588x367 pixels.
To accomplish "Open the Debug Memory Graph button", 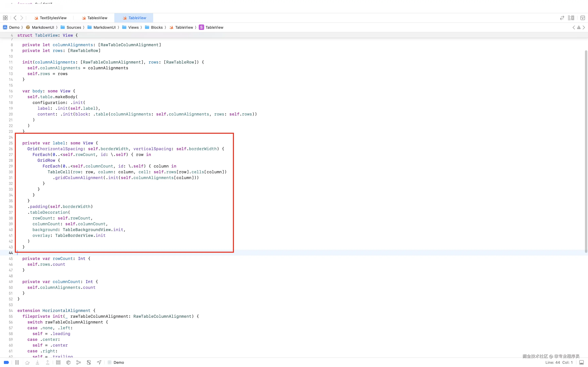I will pyautogui.click(x=78, y=362).
